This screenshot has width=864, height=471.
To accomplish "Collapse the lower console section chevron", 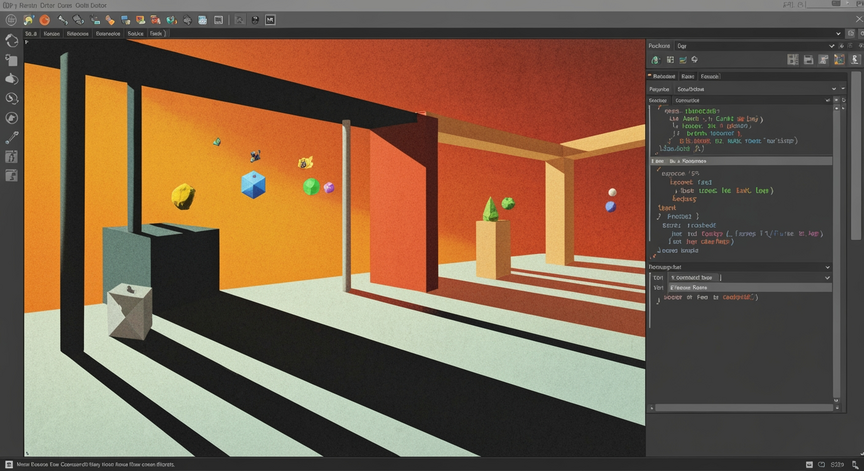I will (x=827, y=267).
